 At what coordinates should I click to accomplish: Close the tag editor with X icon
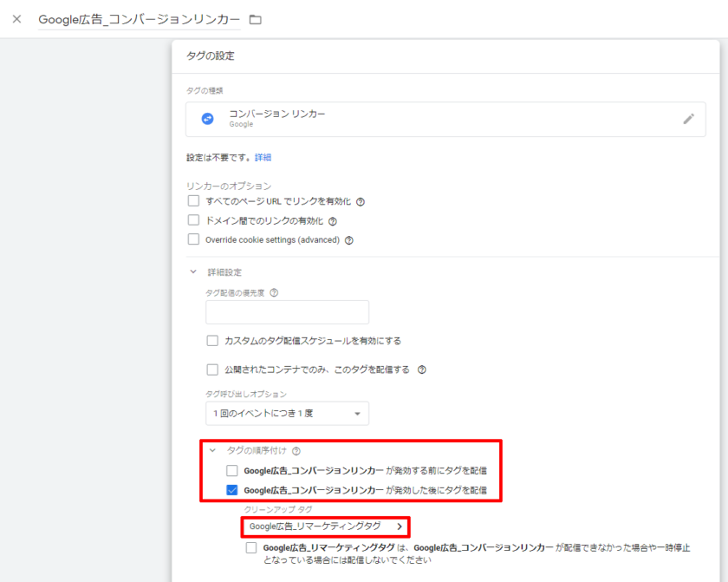tap(16, 19)
